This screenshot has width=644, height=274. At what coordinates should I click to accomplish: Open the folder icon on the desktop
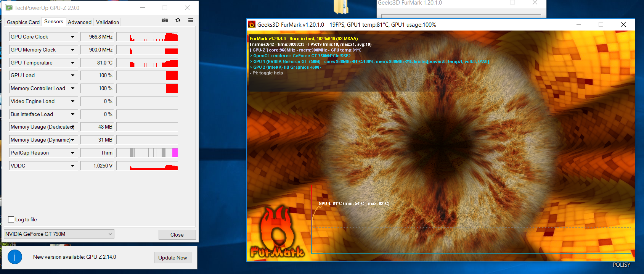point(341,7)
